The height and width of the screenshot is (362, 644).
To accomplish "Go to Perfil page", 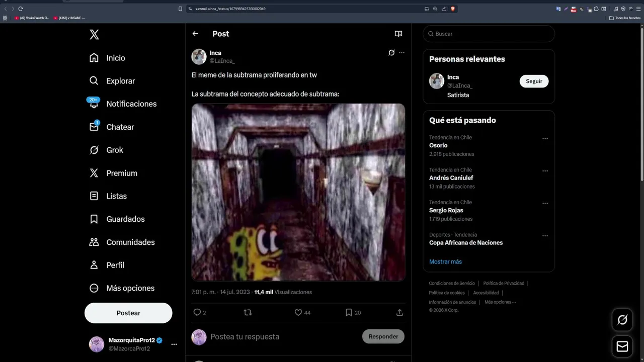I will [x=106, y=265].
